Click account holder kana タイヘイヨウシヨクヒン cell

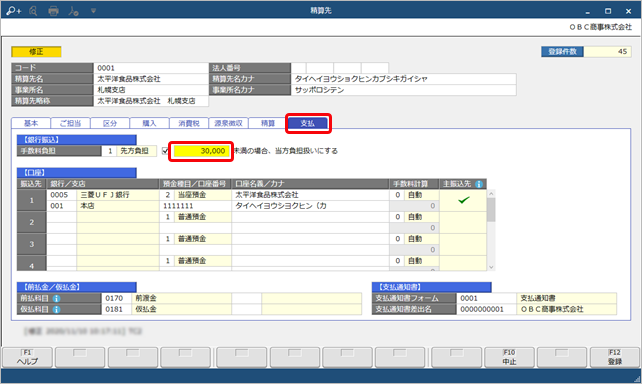click(x=310, y=206)
